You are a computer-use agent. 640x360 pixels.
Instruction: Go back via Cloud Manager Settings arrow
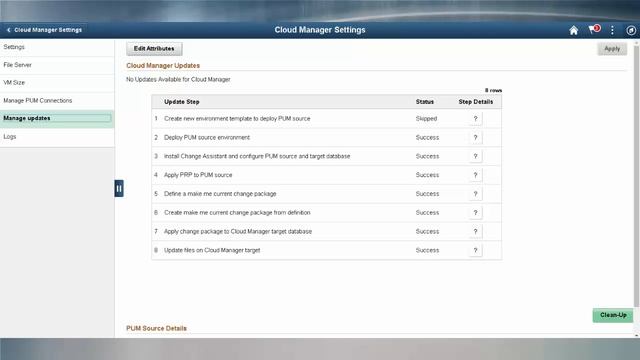(44, 30)
